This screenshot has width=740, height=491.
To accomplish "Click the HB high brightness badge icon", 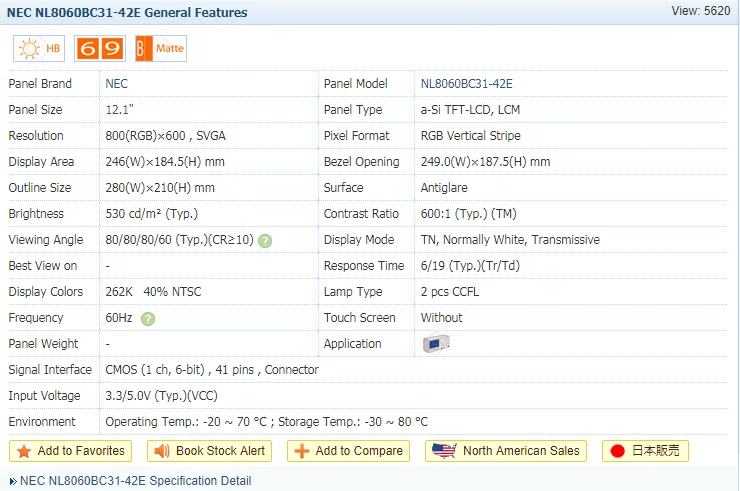I will [39, 48].
